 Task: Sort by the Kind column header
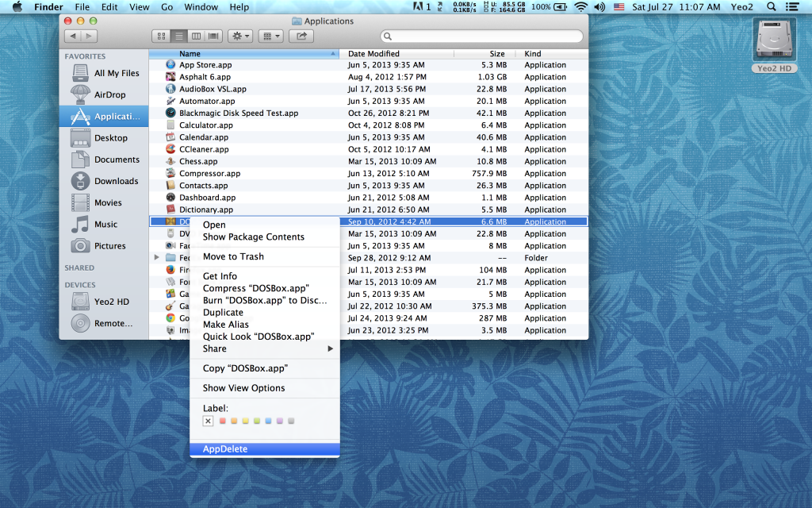pyautogui.click(x=552, y=53)
